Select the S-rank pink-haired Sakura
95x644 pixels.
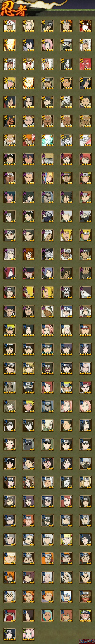[47, 45]
